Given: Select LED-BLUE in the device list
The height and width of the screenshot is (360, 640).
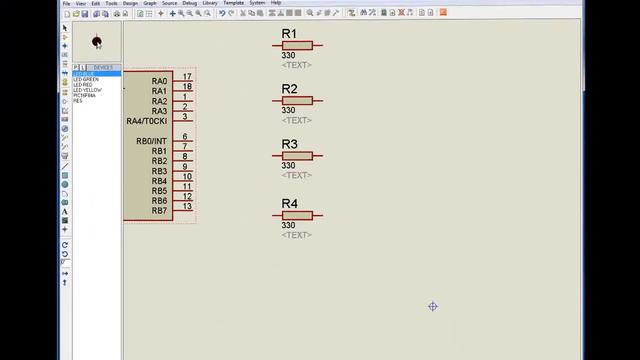Looking at the screenshot, I should [x=97, y=74].
